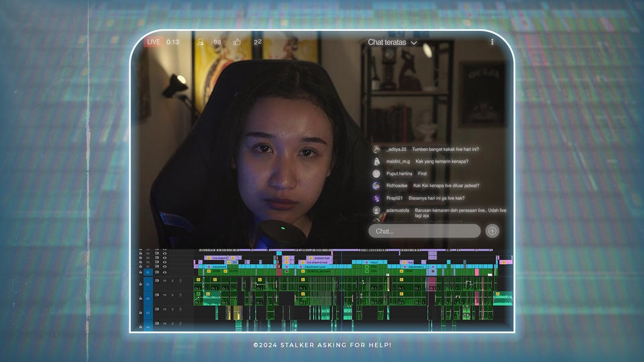Solo audio track A1 with S
Image resolution: width=644 pixels, height=362 pixels.
(x=172, y=281)
